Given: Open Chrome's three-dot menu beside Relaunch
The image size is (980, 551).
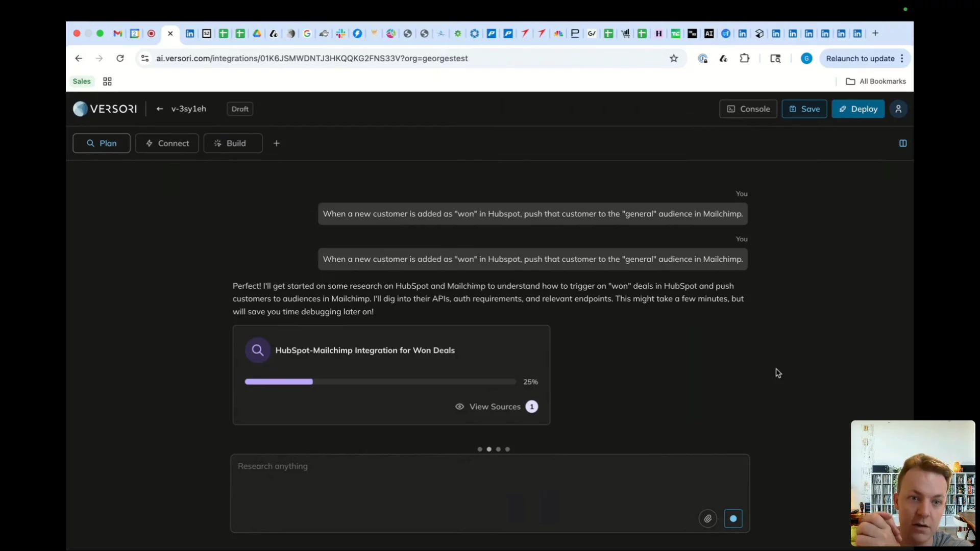Looking at the screenshot, I should point(902,59).
